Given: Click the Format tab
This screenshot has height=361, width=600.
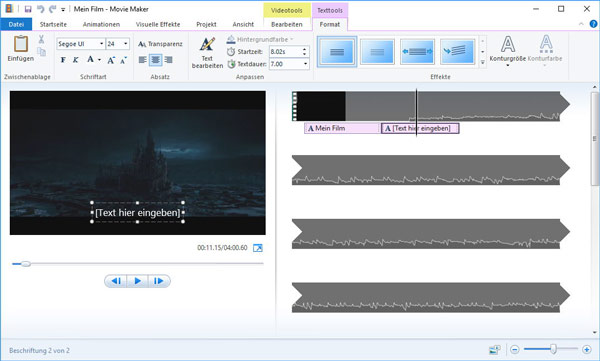Looking at the screenshot, I should (x=329, y=24).
